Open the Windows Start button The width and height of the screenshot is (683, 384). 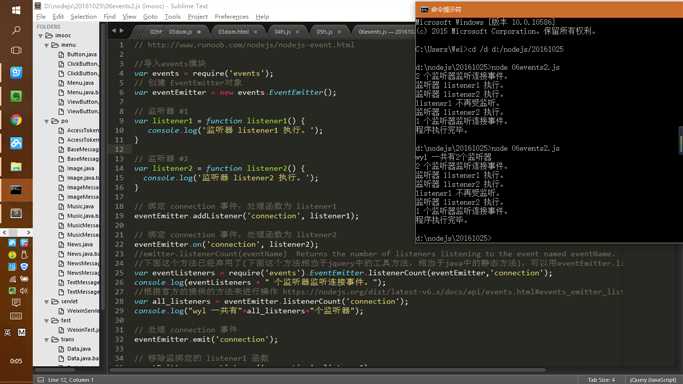[x=16, y=10]
